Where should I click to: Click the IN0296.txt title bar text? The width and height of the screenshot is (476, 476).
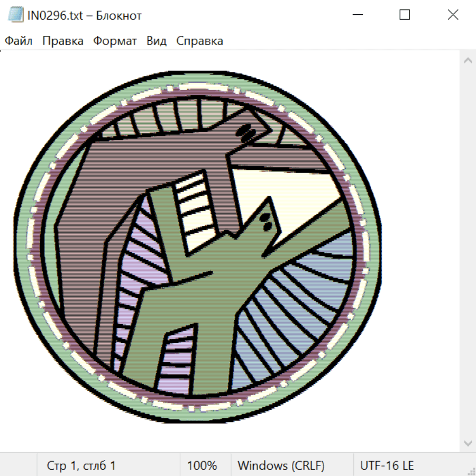pos(85,15)
